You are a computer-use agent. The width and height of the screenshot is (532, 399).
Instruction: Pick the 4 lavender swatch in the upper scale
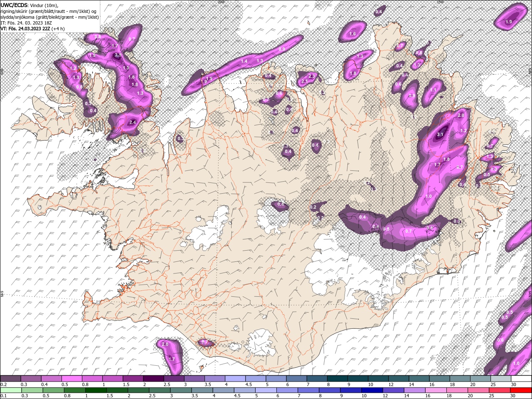click(235, 379)
